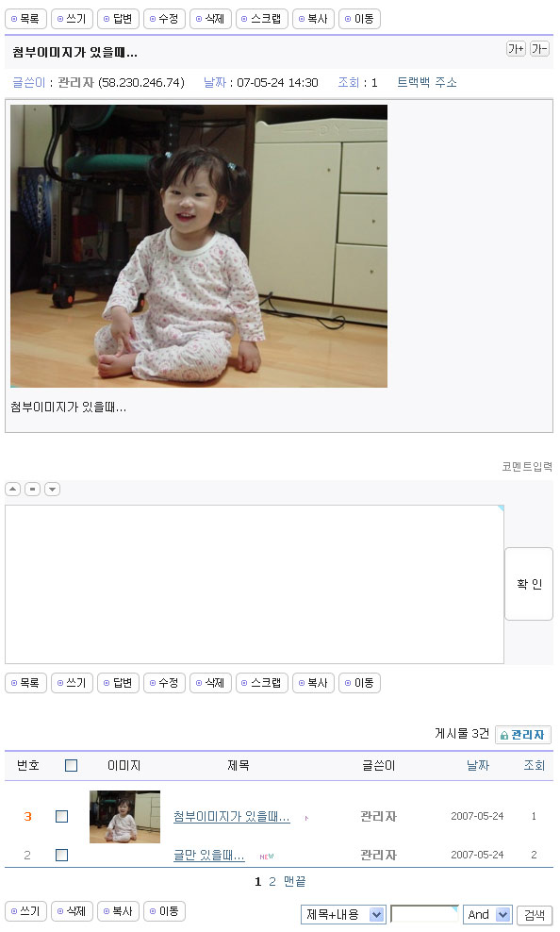The width and height of the screenshot is (560, 932).
Task: Click the top 답변 reply button
Action: coord(118,19)
